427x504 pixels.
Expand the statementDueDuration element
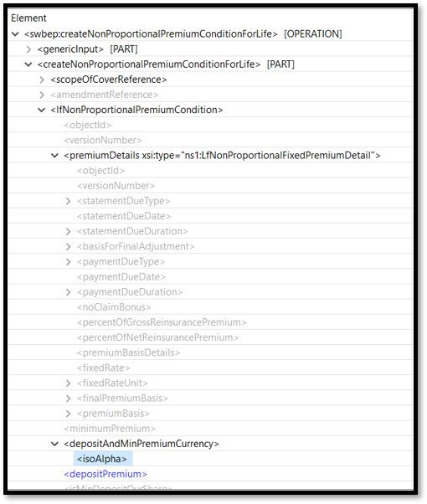coord(68,231)
